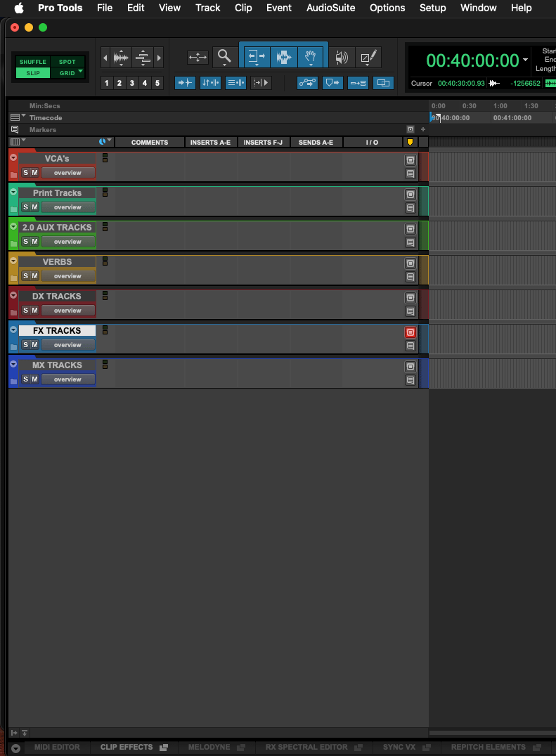Enable Spot edit mode

(67, 62)
